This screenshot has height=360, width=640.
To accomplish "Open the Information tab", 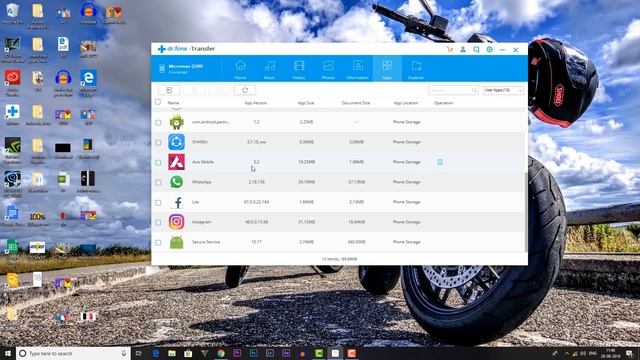I will point(358,69).
